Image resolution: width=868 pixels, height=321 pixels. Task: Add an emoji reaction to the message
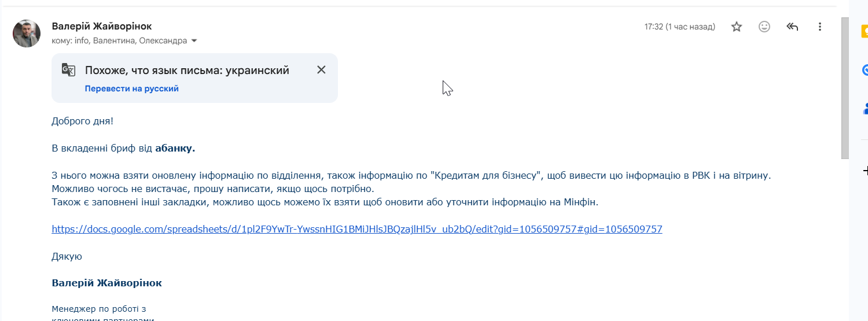click(x=764, y=27)
